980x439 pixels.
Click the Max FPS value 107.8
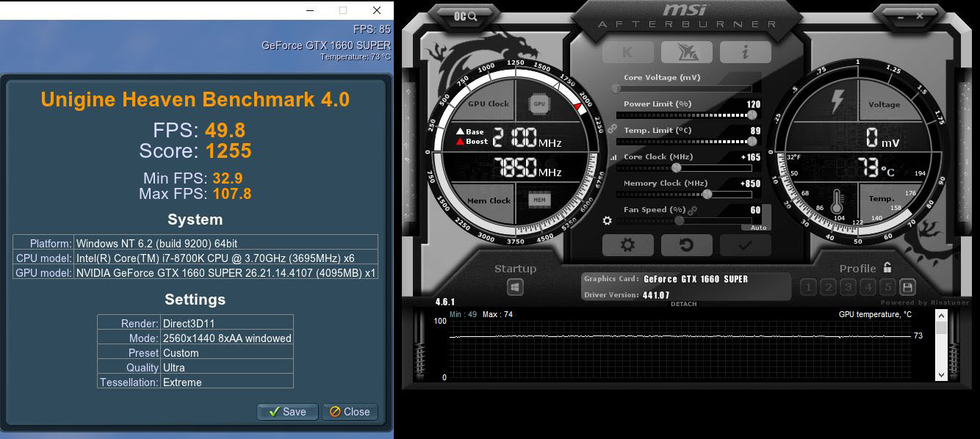click(x=232, y=194)
